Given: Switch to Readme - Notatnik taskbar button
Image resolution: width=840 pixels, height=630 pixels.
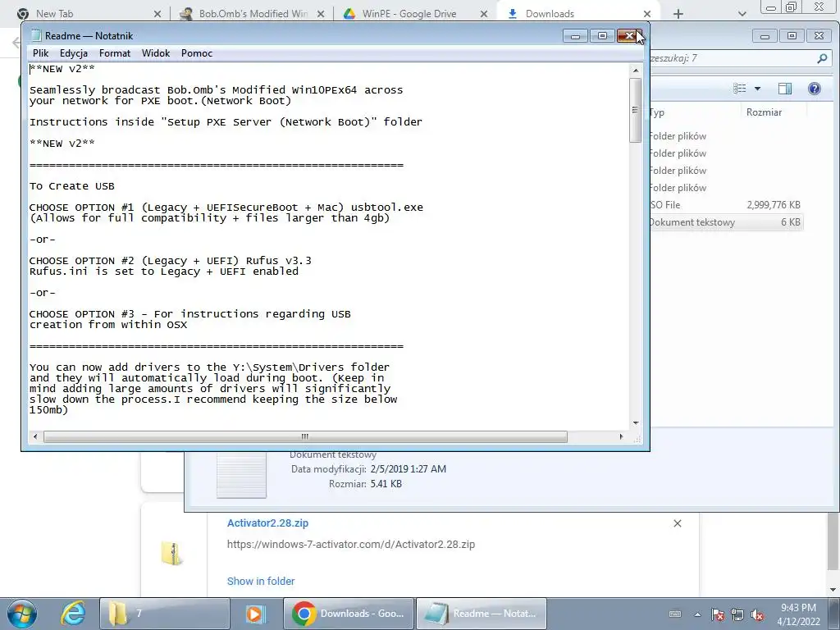Looking at the screenshot, I should tap(481, 614).
